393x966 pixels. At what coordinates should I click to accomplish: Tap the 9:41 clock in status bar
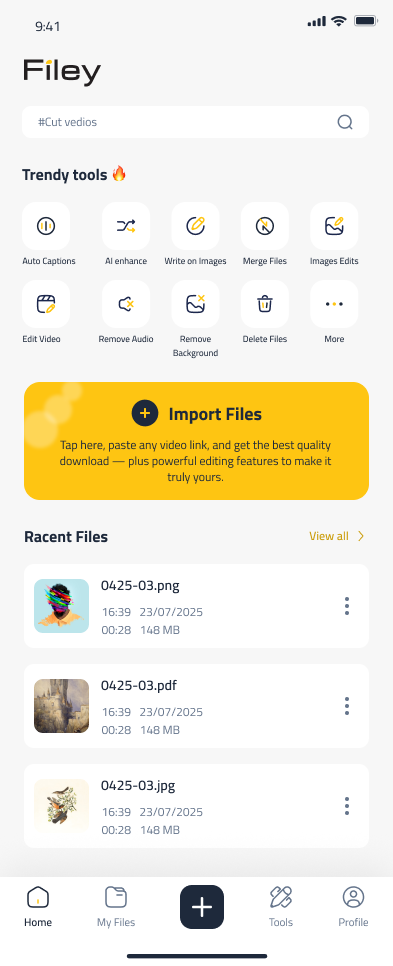(47, 26)
